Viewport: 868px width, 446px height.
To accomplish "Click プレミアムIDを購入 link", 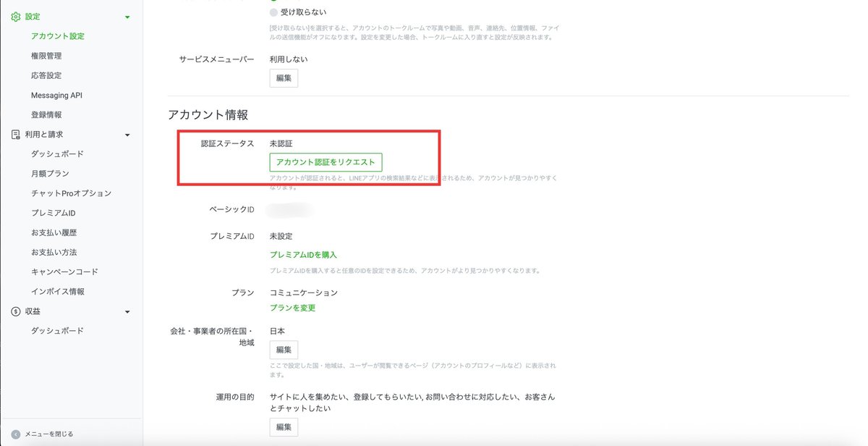I will (x=303, y=255).
